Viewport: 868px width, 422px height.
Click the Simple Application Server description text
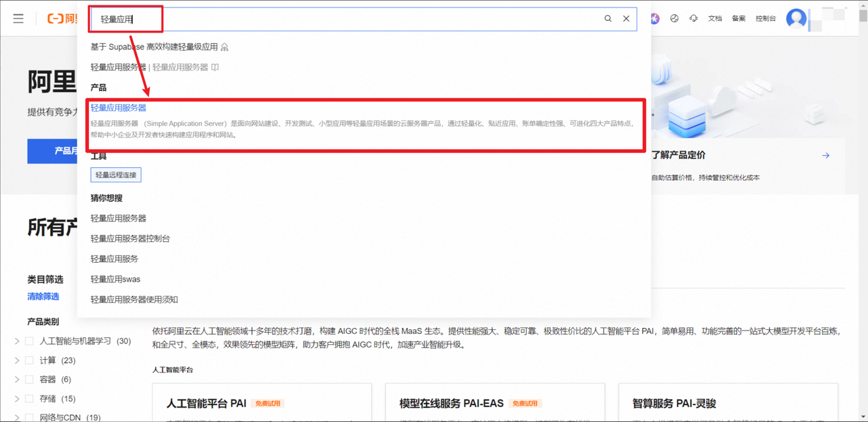(362, 129)
